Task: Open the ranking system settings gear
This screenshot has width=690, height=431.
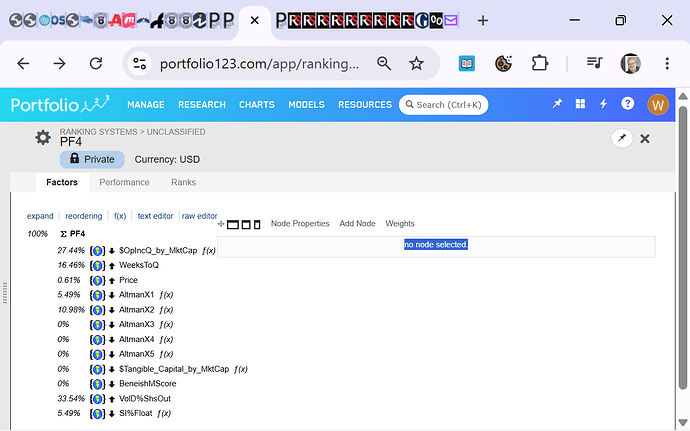Action: point(43,138)
